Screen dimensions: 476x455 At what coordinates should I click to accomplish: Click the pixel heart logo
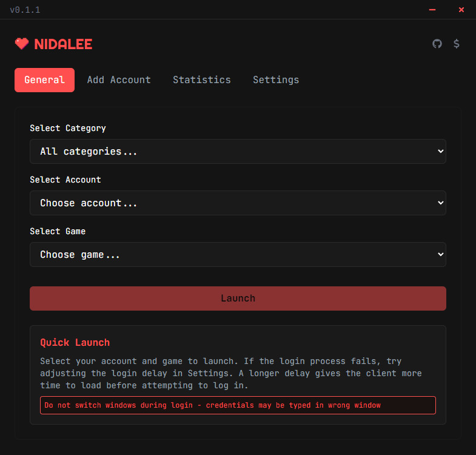22,44
